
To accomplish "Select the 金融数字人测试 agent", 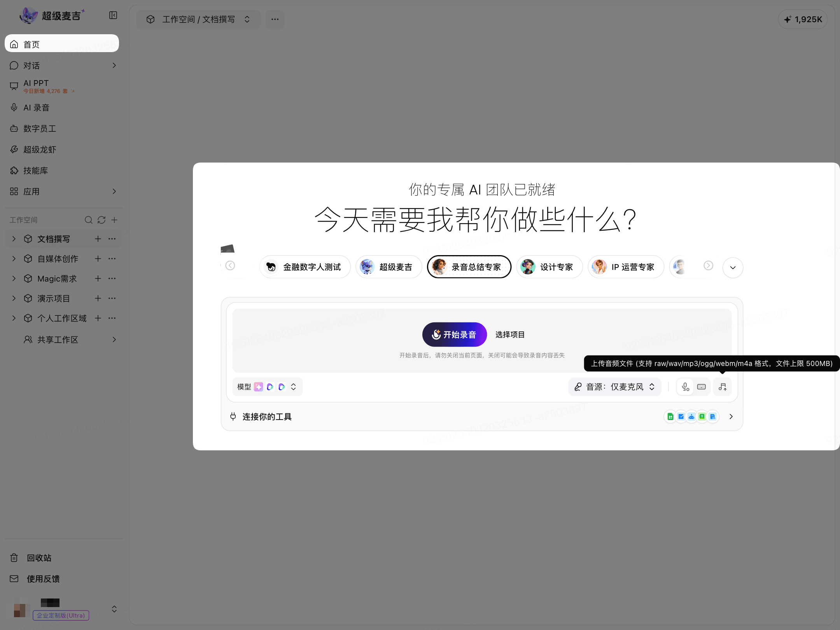I will tap(305, 267).
